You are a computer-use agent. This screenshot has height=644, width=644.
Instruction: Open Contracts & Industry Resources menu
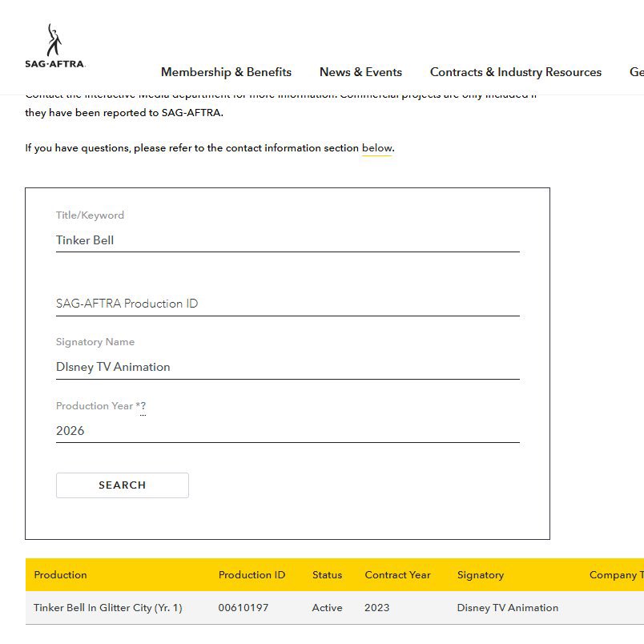tap(516, 72)
